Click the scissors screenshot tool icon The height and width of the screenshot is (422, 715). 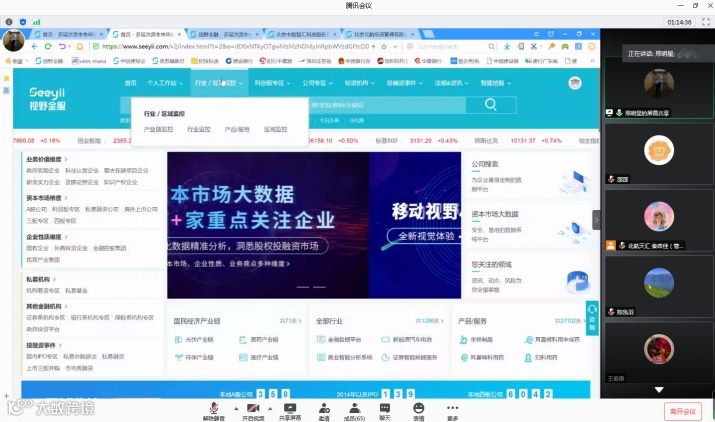tap(534, 47)
